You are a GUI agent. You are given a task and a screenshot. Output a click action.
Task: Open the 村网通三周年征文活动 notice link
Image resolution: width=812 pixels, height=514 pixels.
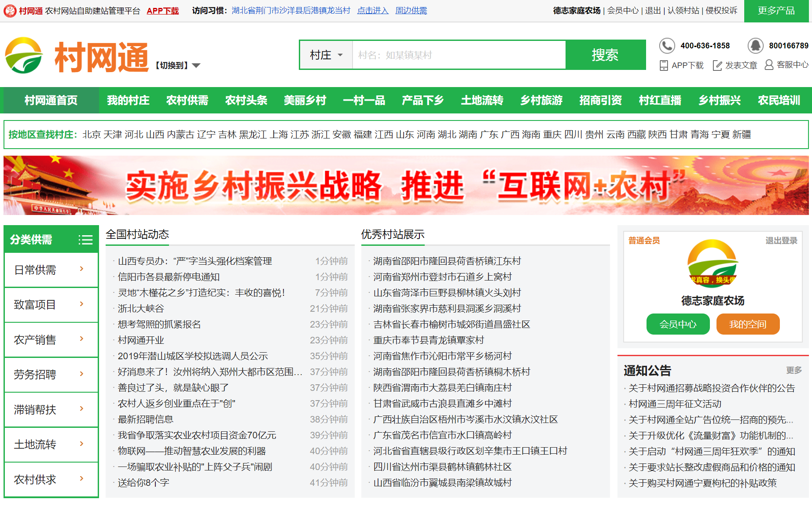(x=675, y=404)
